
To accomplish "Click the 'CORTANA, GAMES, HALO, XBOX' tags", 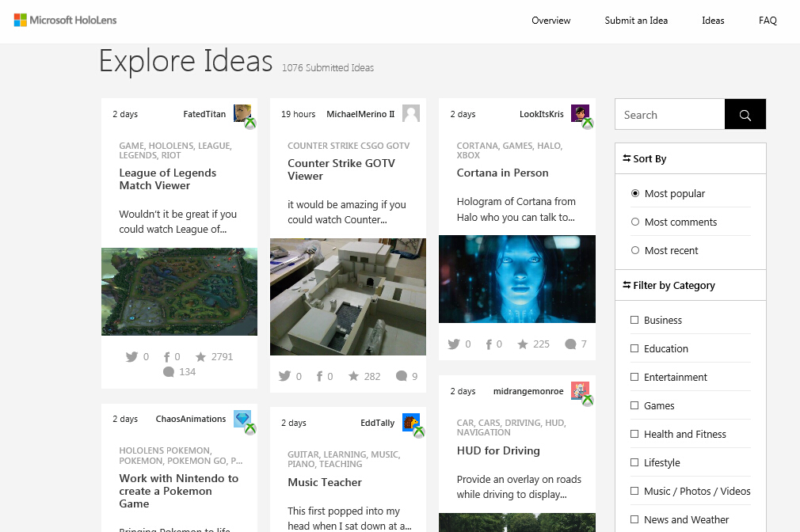I will [x=509, y=150].
